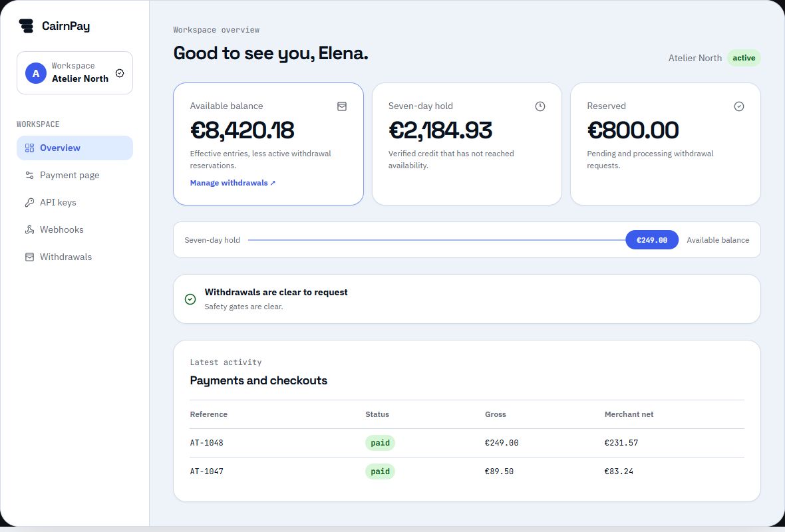The image size is (785, 532).
Task: Navigate to Webhooks
Action: [x=75, y=229]
